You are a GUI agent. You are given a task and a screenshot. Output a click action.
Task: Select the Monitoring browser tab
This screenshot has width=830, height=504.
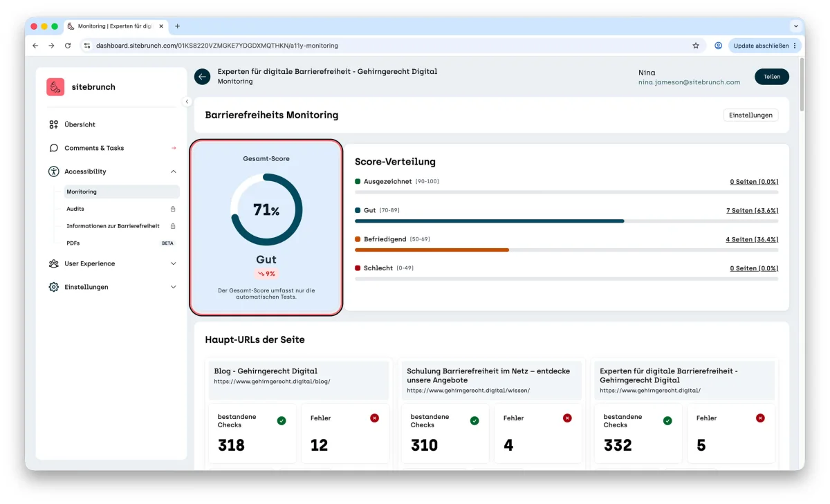click(116, 26)
